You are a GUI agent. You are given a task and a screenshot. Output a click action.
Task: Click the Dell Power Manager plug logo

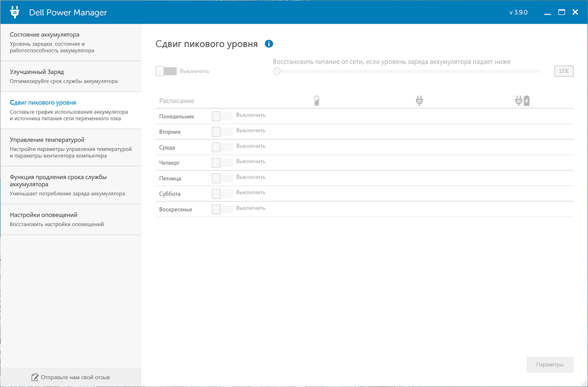(x=15, y=12)
